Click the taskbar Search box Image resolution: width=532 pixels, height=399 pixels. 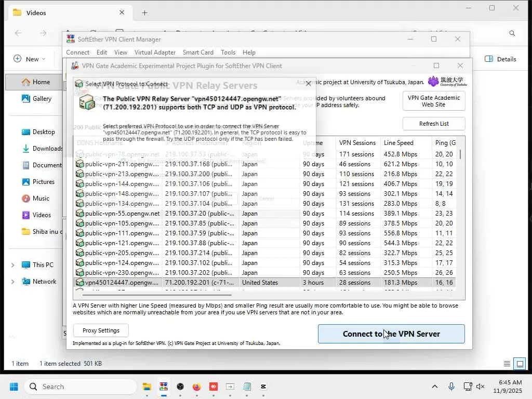pyautogui.click(x=81, y=387)
